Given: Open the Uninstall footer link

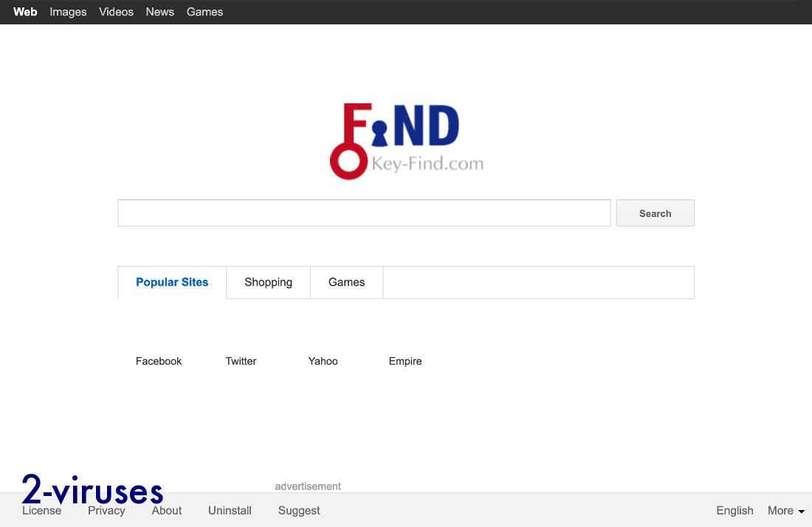Looking at the screenshot, I should [x=229, y=510].
